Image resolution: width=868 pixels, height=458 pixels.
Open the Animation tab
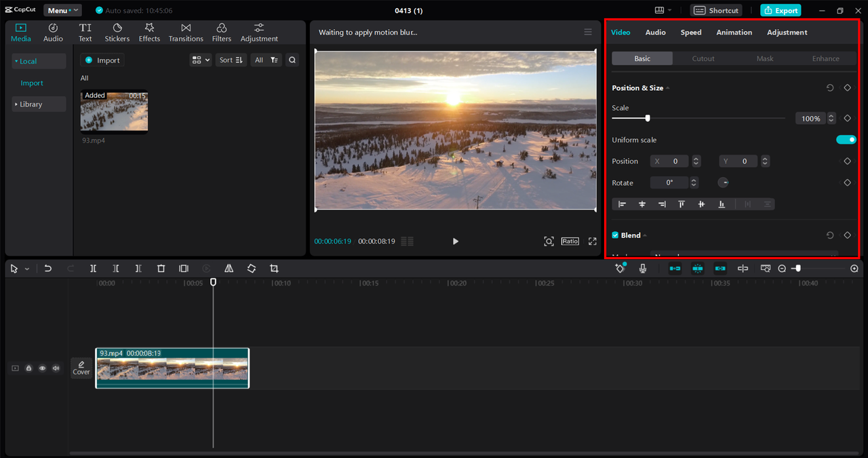coord(734,33)
